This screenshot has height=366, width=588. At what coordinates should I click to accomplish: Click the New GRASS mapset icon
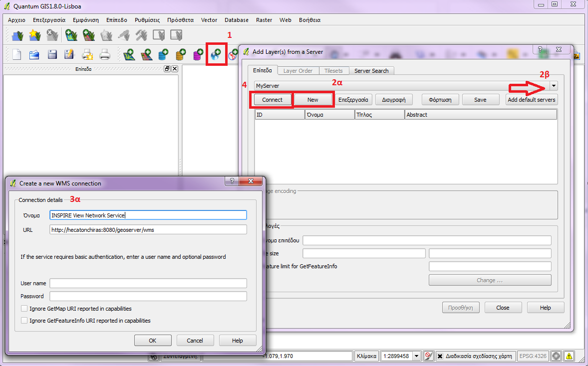tap(34, 35)
